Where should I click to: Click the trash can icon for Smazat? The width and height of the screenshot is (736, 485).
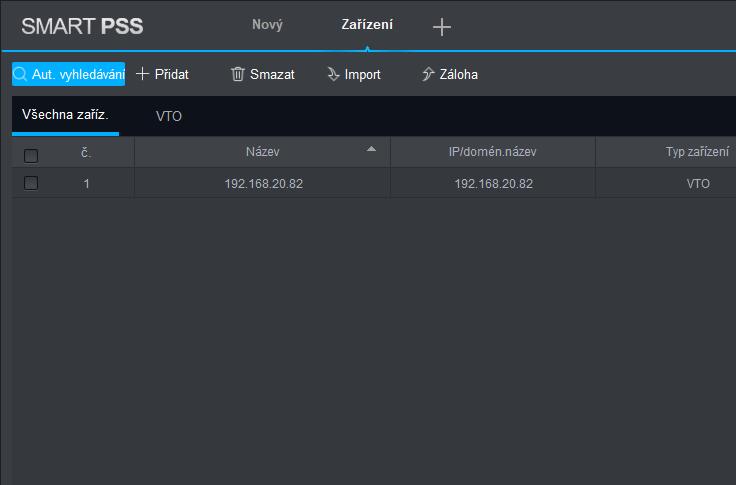(x=238, y=74)
